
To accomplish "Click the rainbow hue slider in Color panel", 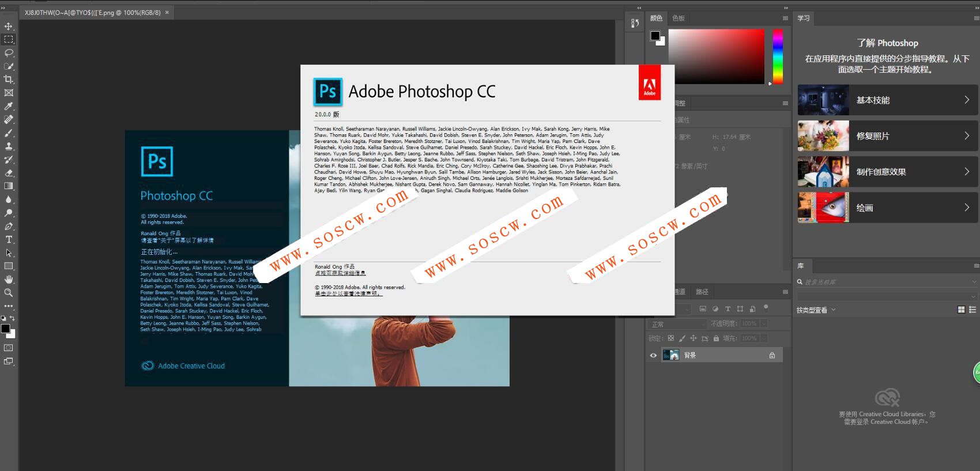I will [x=778, y=56].
